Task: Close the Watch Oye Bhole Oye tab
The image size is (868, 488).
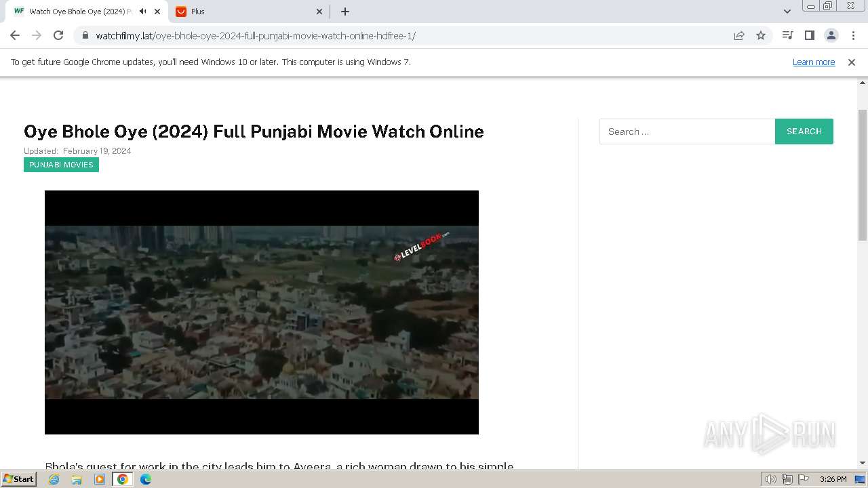Action: pyautogui.click(x=157, y=12)
